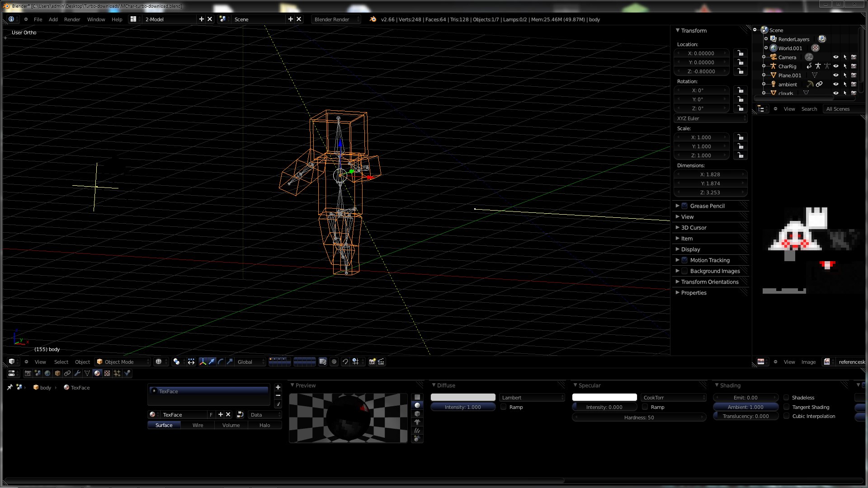Hide Plane.001 with its eye icon
This screenshot has height=488, width=868.
tap(835, 75)
